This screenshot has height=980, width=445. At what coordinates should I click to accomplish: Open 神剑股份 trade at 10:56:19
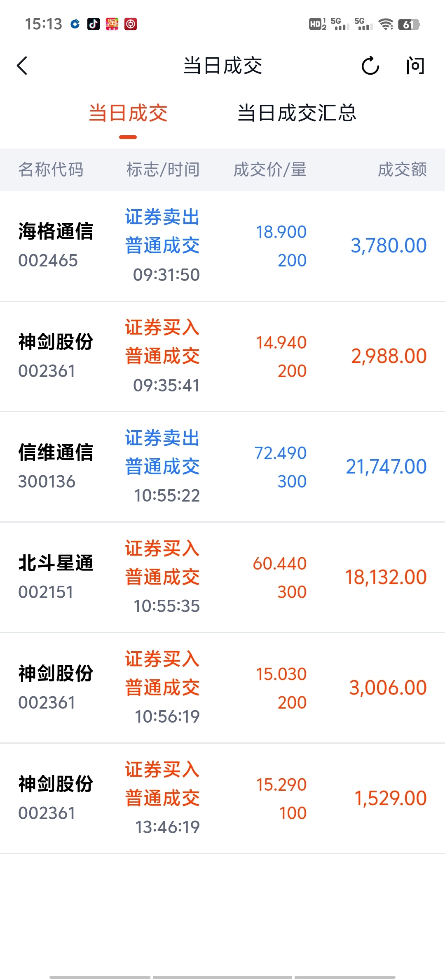pyautogui.click(x=222, y=688)
